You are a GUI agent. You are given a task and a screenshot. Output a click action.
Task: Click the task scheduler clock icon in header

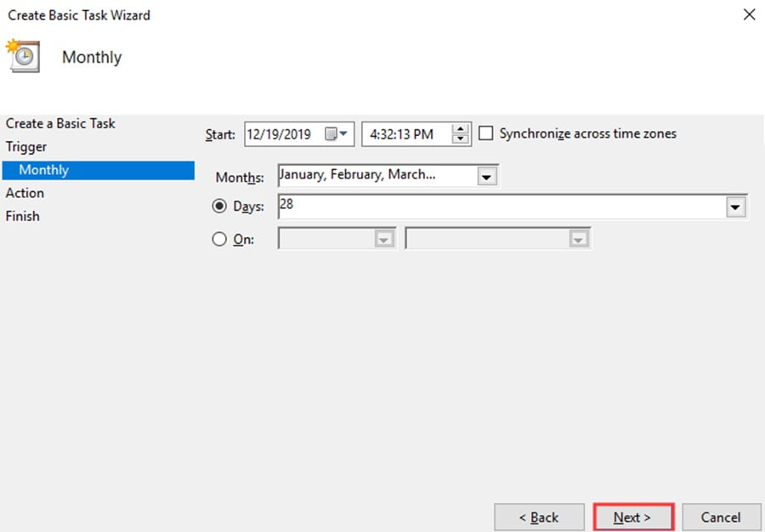[x=23, y=56]
